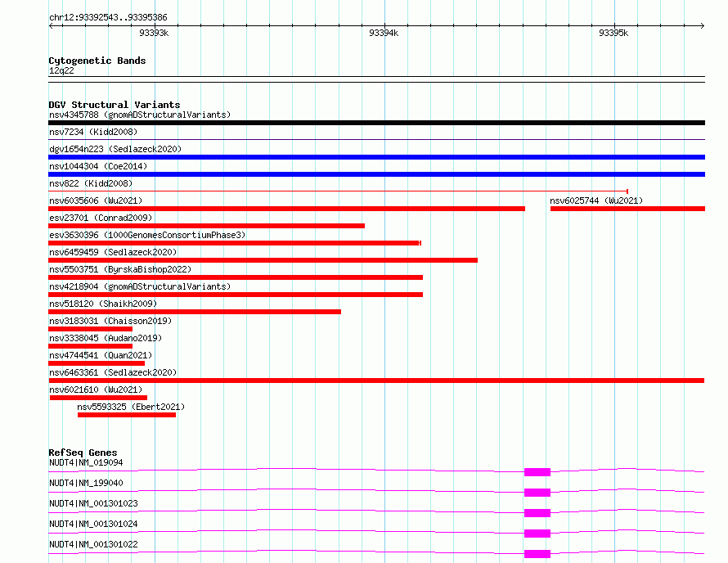The image size is (728, 563).
Task: Select the NUDT4|NM_001301024 magenta exon block
Action: (x=537, y=534)
